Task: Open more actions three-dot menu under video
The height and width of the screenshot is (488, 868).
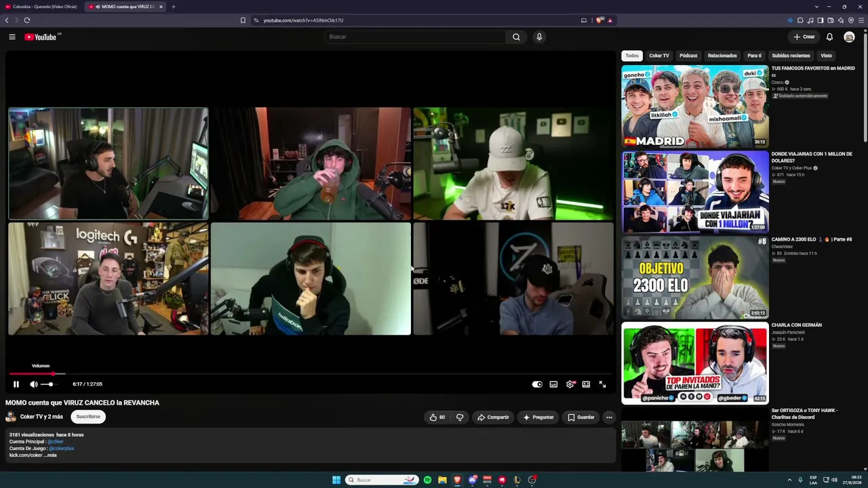Action: 609,418
